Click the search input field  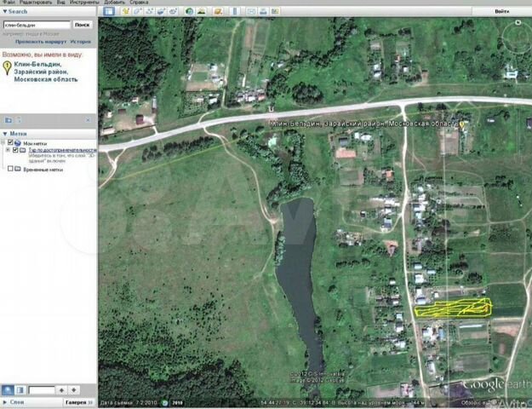(x=34, y=26)
